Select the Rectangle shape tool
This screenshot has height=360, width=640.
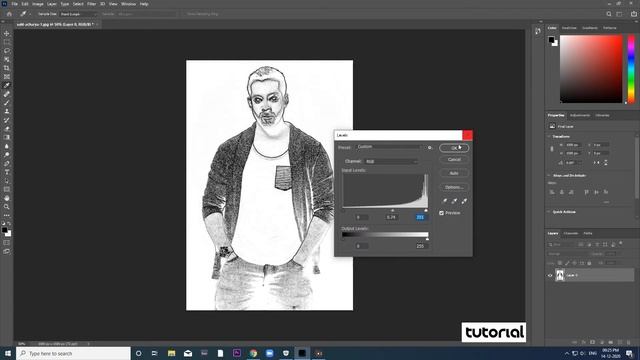[7, 189]
